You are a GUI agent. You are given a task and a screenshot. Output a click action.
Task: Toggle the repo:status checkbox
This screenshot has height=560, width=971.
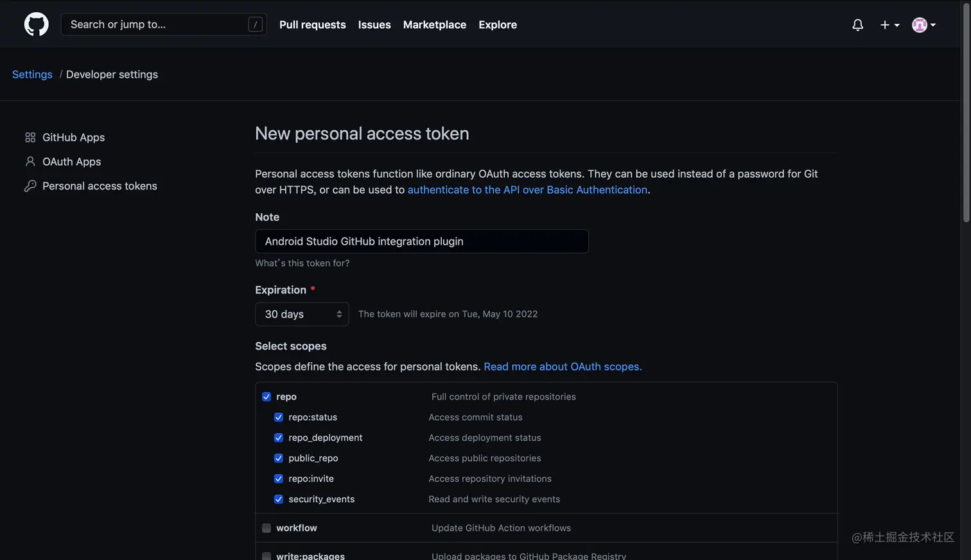[x=279, y=417]
